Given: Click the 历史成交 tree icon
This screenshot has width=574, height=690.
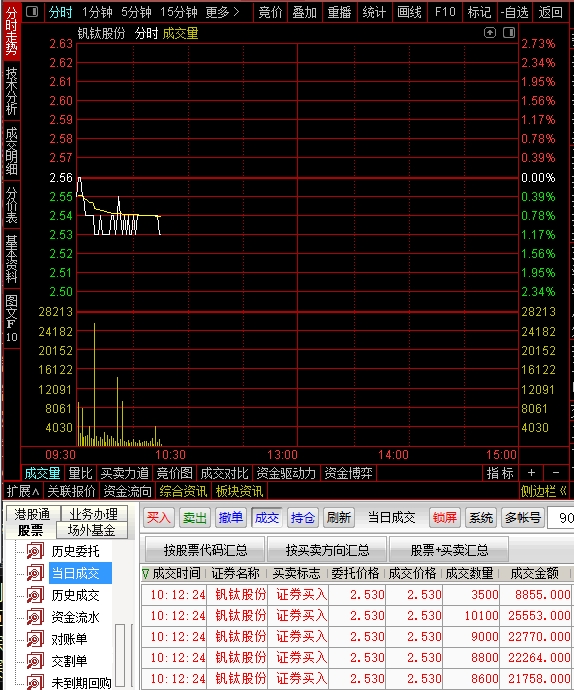Looking at the screenshot, I should (x=35, y=595).
